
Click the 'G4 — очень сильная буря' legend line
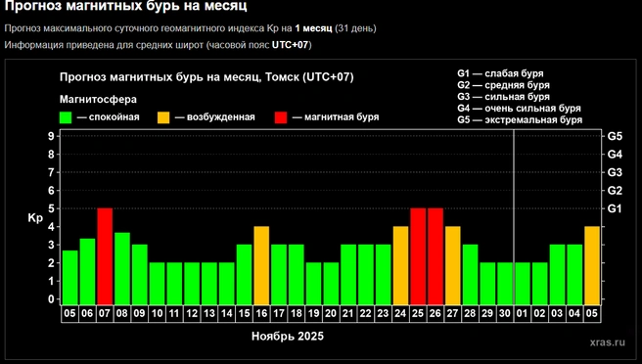519,109
